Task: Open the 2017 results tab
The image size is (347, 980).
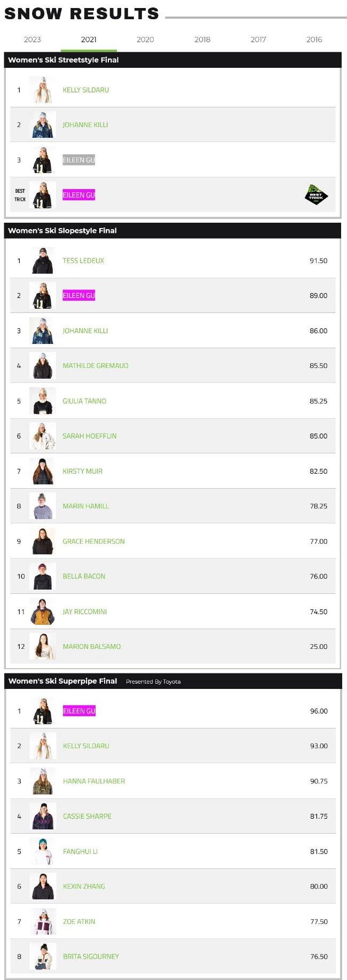Action: [258, 40]
